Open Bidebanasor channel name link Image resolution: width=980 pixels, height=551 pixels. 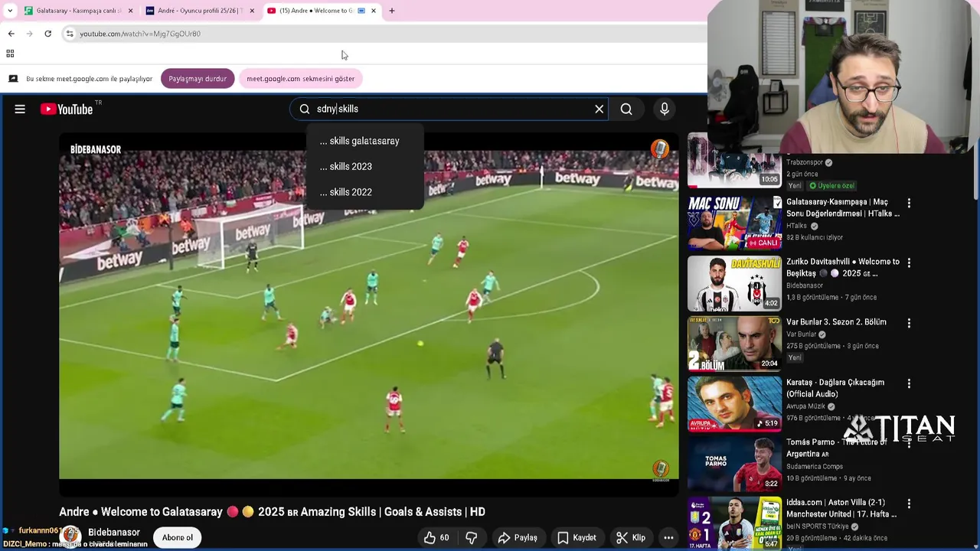click(x=114, y=533)
